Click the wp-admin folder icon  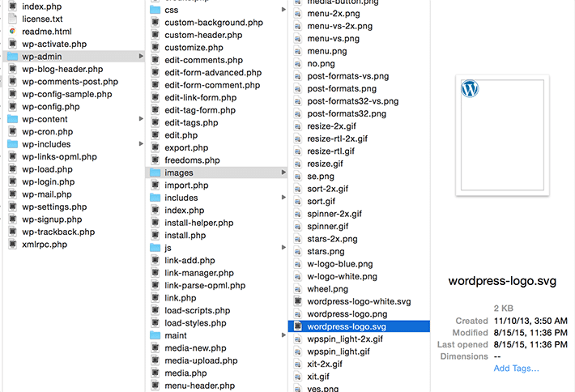(13, 57)
